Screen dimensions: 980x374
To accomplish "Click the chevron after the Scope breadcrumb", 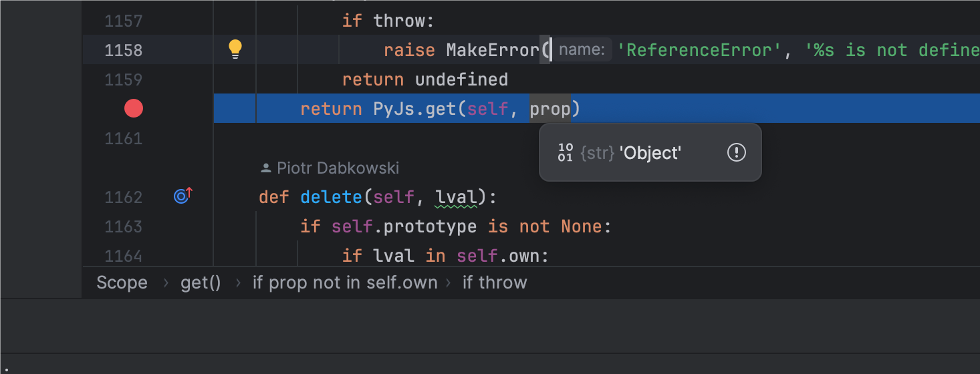I will coord(166,283).
